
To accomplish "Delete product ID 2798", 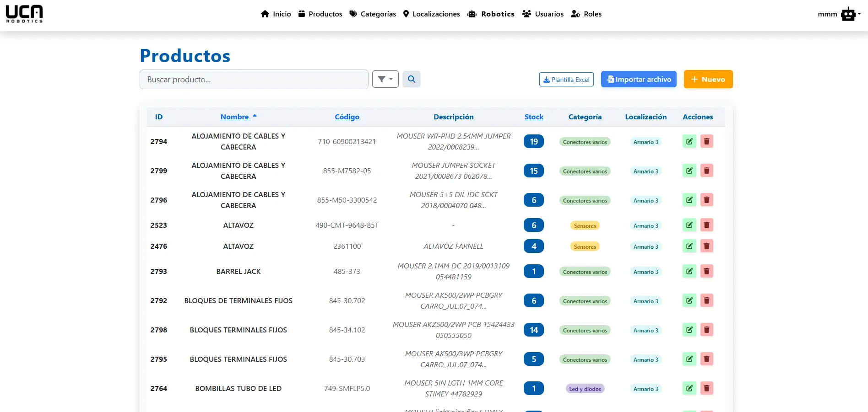I will pyautogui.click(x=706, y=330).
